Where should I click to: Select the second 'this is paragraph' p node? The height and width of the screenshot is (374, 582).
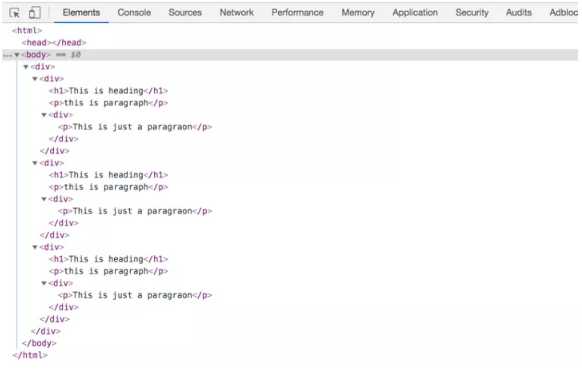pos(108,187)
